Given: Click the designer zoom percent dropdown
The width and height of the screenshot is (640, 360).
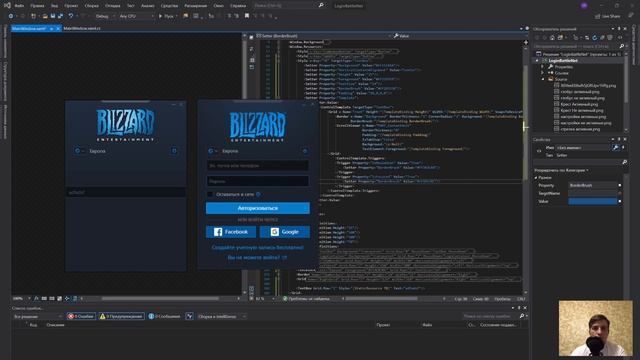Looking at the screenshot, I should (22, 299).
